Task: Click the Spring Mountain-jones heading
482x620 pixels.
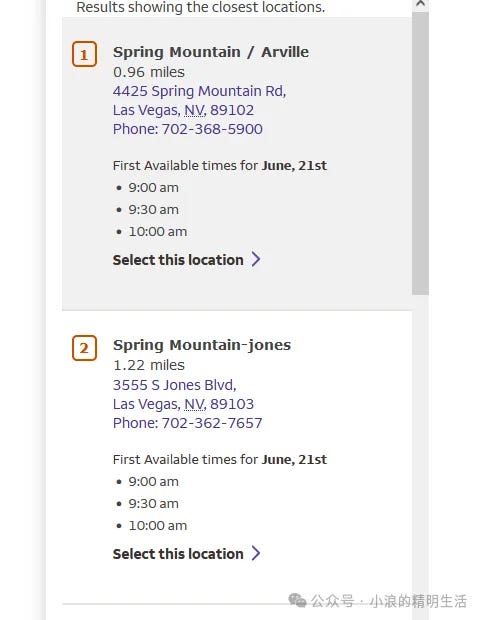Action: 202,345
